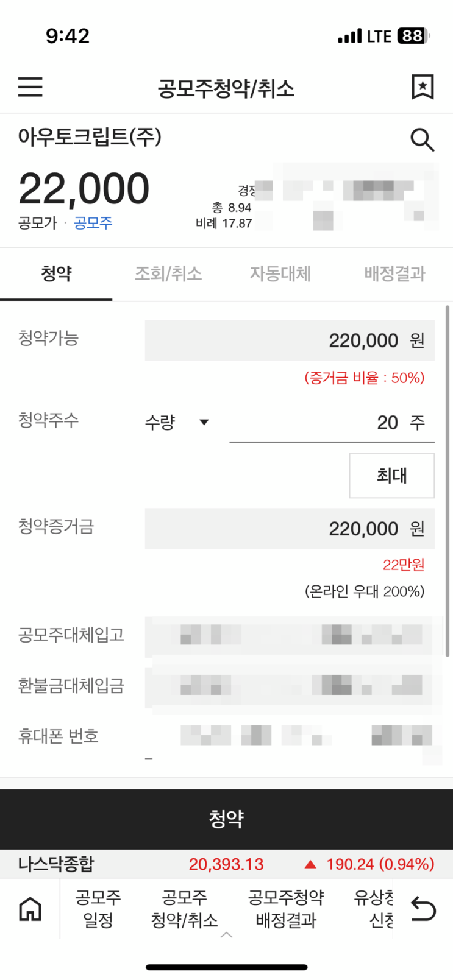
Task: Open 공모주 일정 in bottom menu
Action: [98, 908]
